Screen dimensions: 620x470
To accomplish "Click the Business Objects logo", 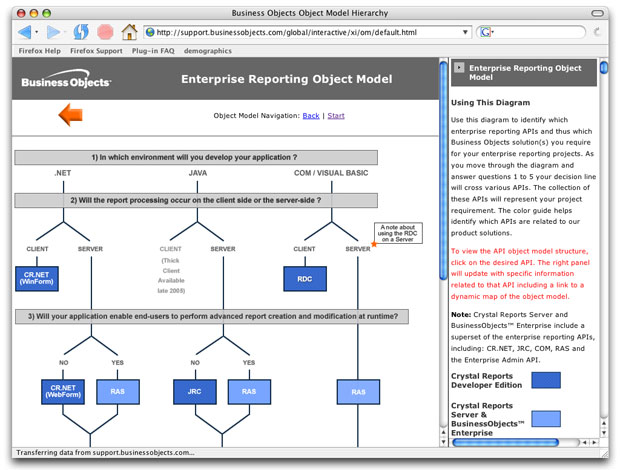I will [66, 79].
